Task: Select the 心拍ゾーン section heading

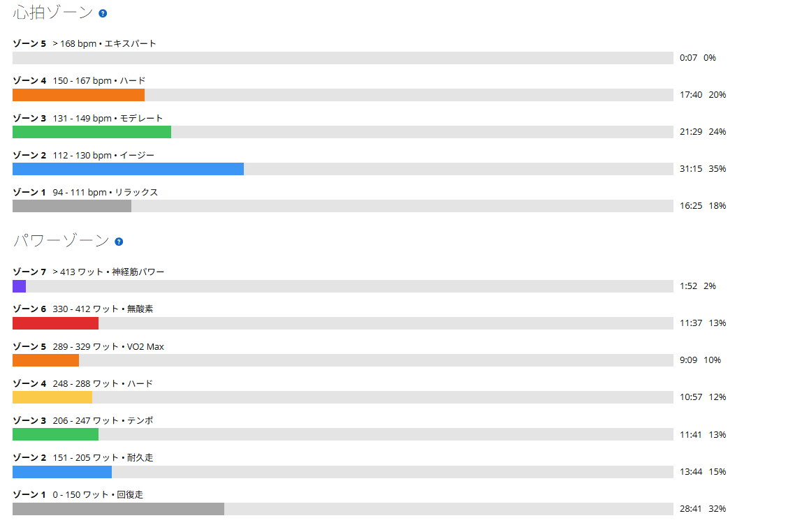Action: pos(52,13)
